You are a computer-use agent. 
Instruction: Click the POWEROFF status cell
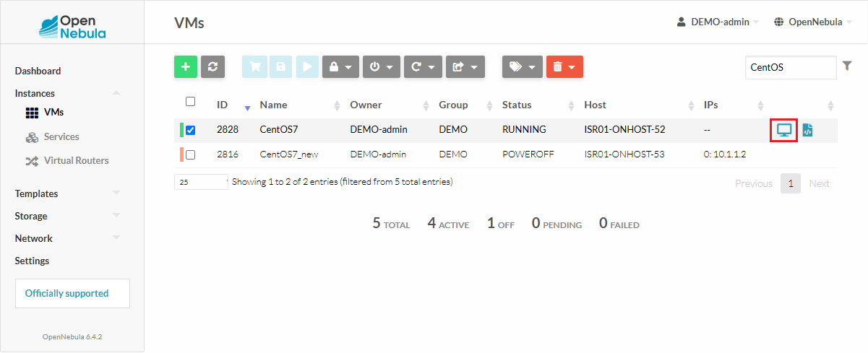click(x=528, y=154)
